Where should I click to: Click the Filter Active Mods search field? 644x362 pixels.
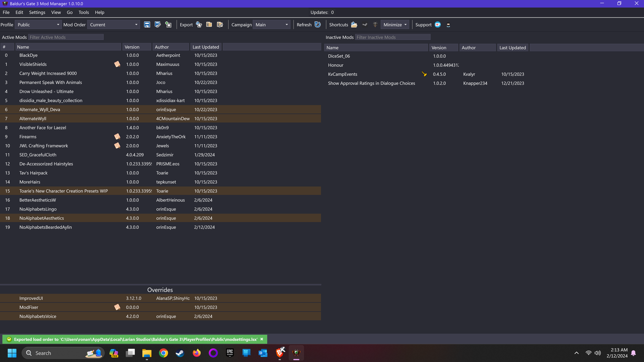click(x=66, y=37)
